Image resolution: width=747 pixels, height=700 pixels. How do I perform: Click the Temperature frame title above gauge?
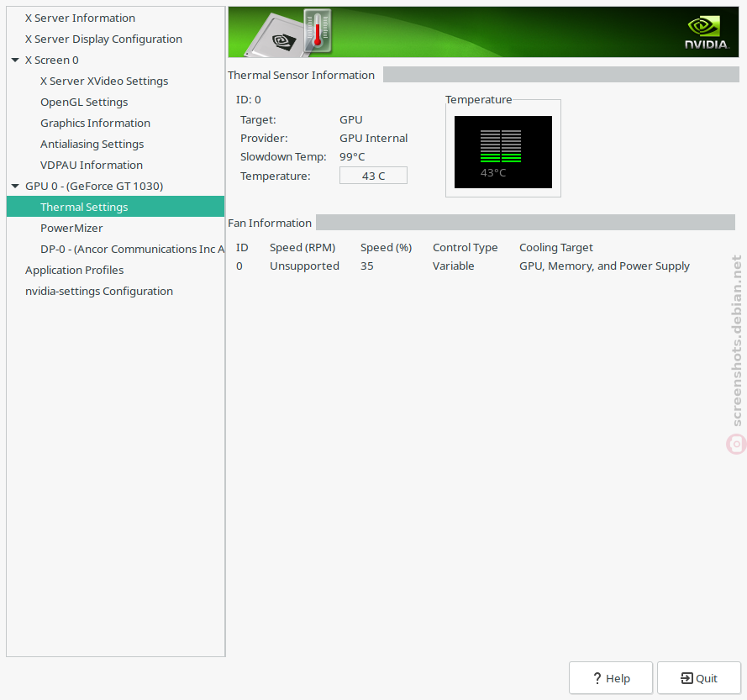479,100
